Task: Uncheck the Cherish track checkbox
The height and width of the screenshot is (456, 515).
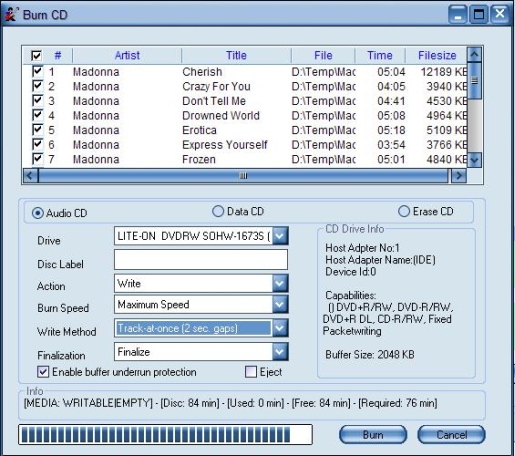Action: [37, 71]
